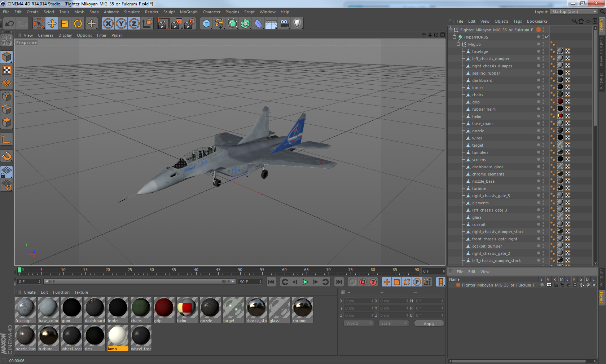The image size is (606, 364).
Task: Collapse the Mig 35 null group
Action: point(458,44)
